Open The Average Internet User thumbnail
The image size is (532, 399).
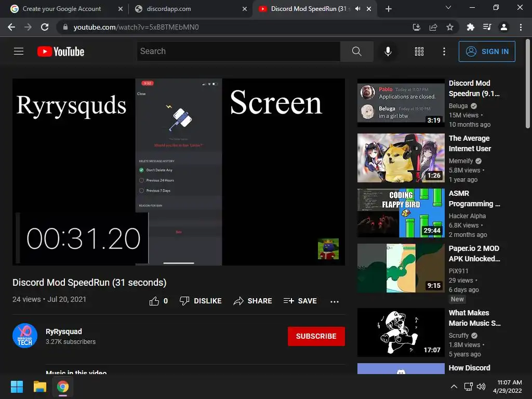[401, 158]
